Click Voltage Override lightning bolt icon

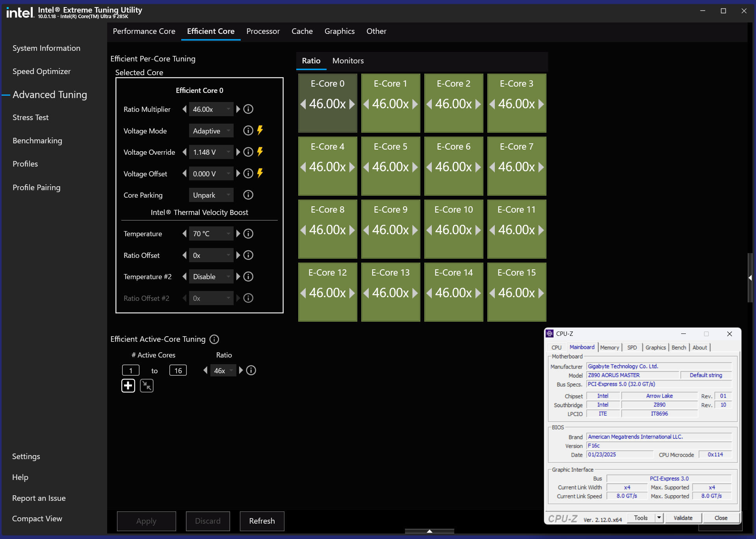coord(260,152)
